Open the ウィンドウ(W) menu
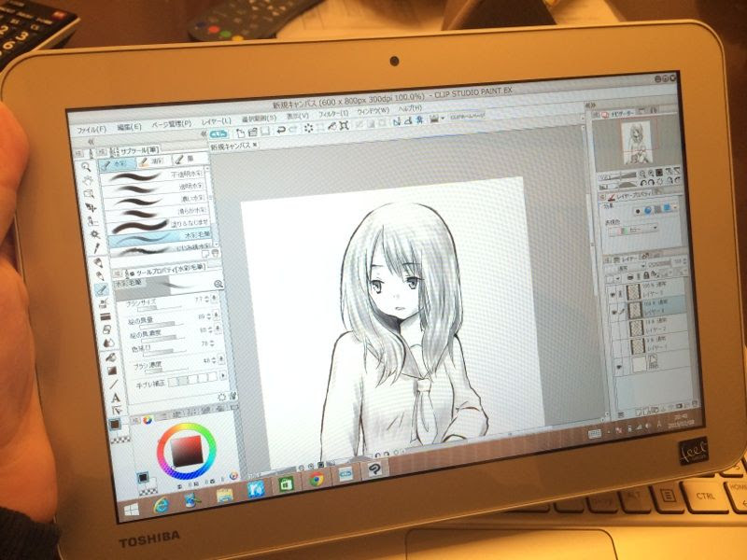 point(373,110)
